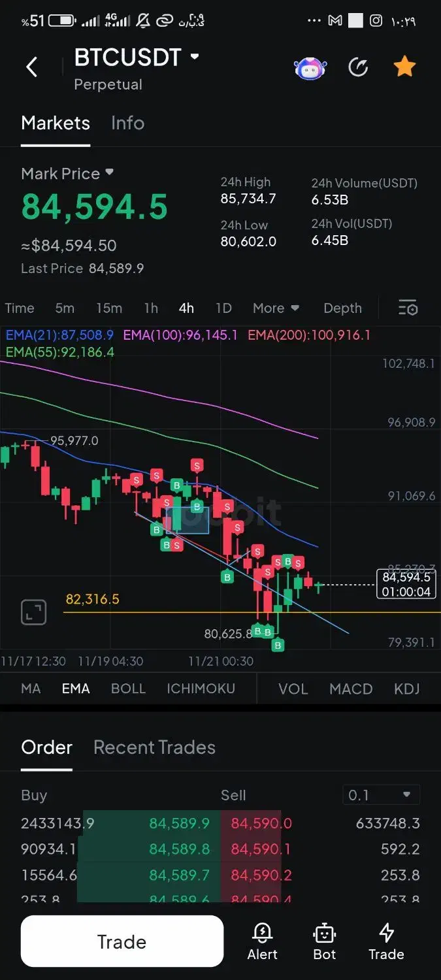Select 4h timeframe
The width and height of the screenshot is (441, 980).
click(186, 308)
